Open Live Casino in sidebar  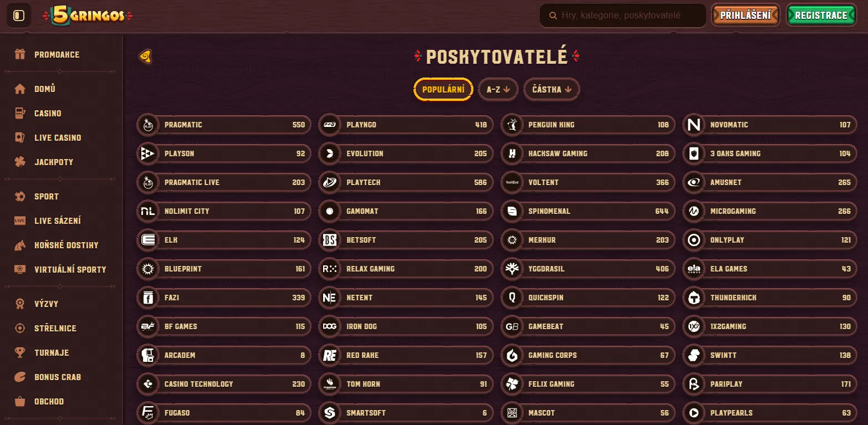58,137
